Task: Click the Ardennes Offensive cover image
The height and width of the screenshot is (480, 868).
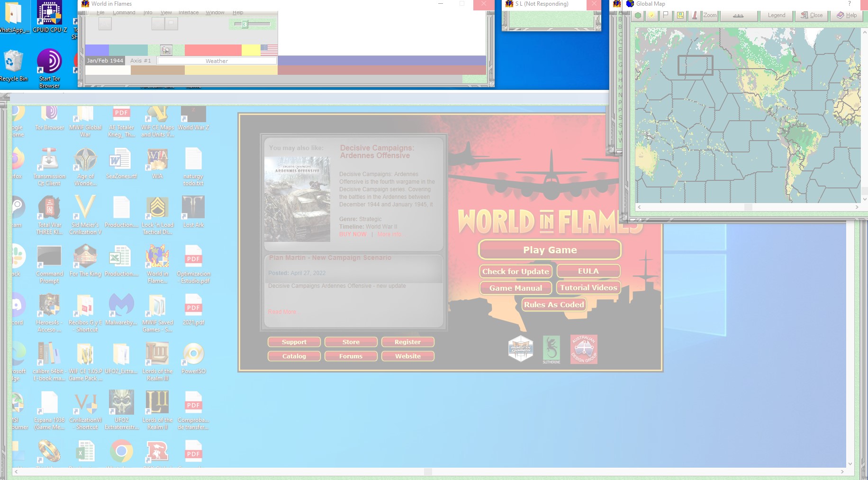Action: pyautogui.click(x=297, y=199)
